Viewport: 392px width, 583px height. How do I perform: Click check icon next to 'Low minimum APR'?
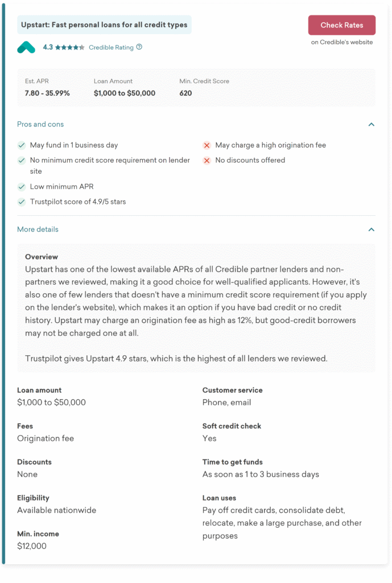(22, 187)
